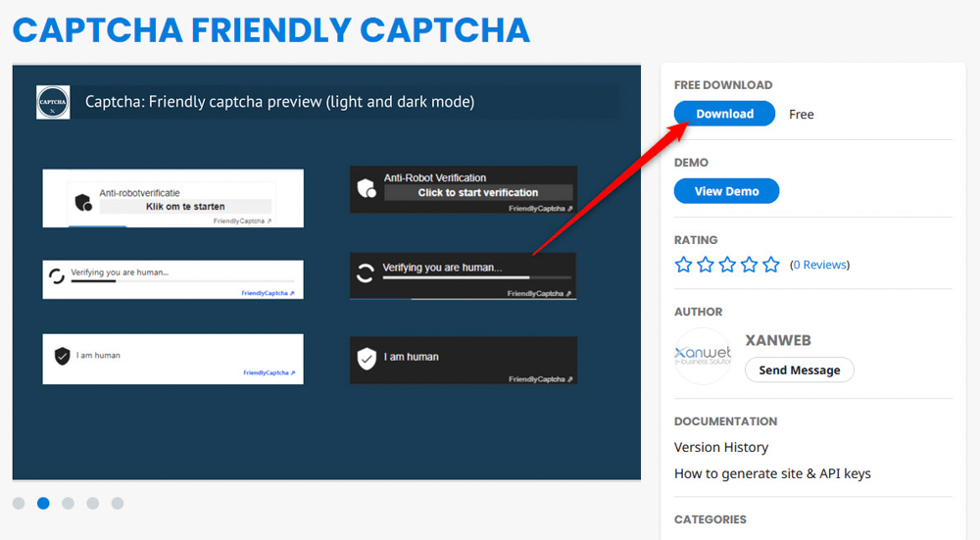Viewport: 980px width, 540px height.
Task: Select the first rating star
Action: pos(684,265)
